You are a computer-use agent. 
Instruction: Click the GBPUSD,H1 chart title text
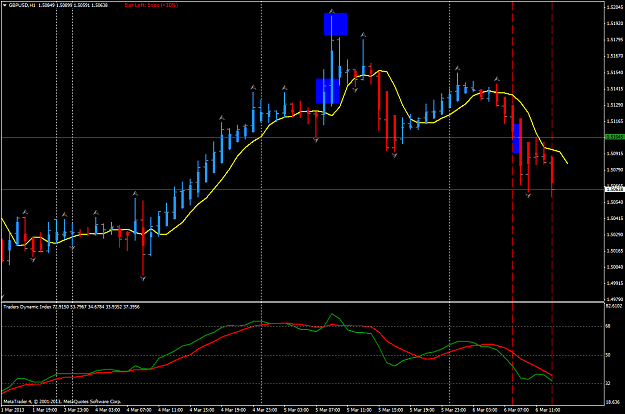click(22, 5)
